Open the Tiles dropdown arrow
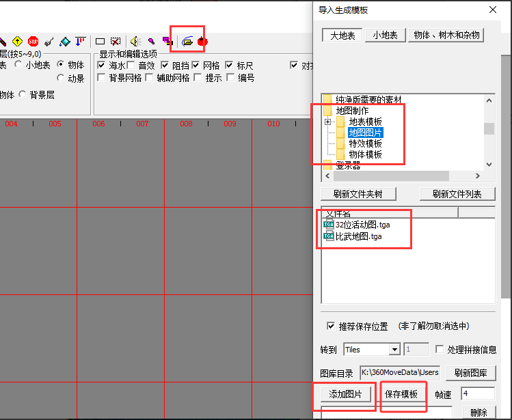Screen dimensions: 512x420 click(x=394, y=350)
